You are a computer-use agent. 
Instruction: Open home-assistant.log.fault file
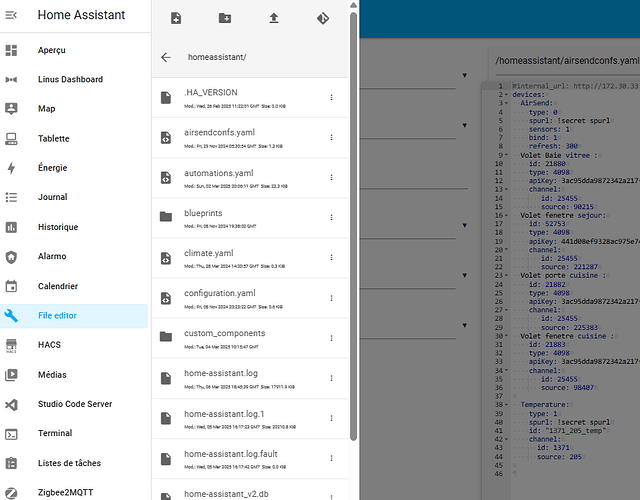point(250,458)
